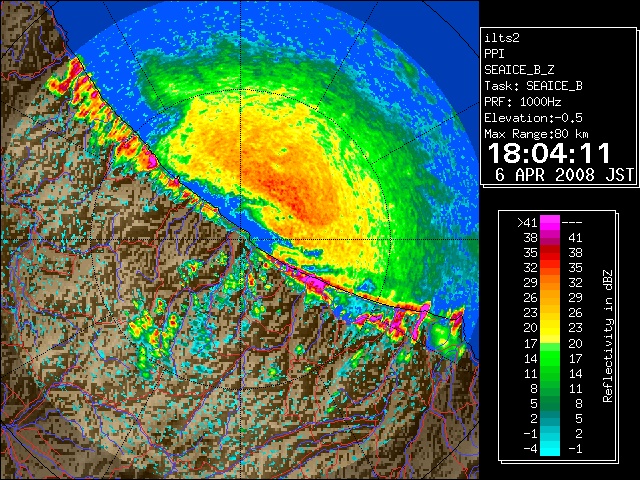Click the '-4' label at the legend bottom
Viewport: 640px width, 480px height.
[x=530, y=449]
